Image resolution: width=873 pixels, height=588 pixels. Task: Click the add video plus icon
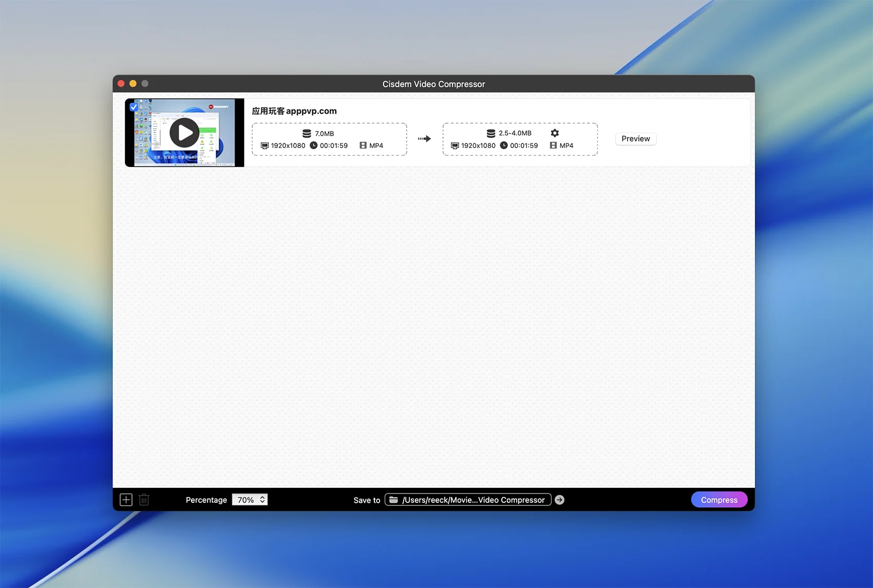tap(126, 500)
